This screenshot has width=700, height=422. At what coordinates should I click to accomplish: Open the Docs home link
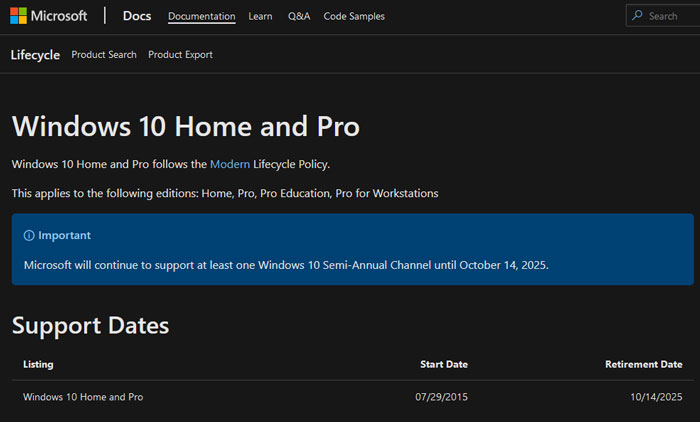pos(137,16)
